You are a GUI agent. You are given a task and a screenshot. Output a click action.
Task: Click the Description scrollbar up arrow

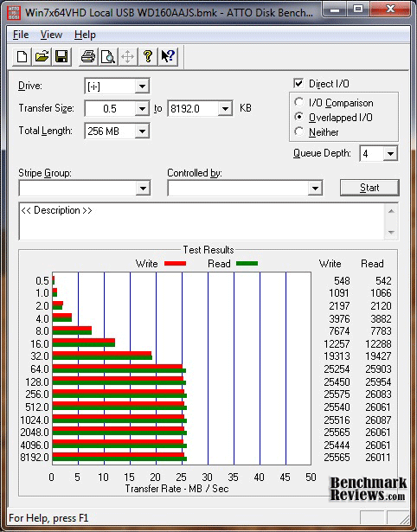click(x=391, y=211)
